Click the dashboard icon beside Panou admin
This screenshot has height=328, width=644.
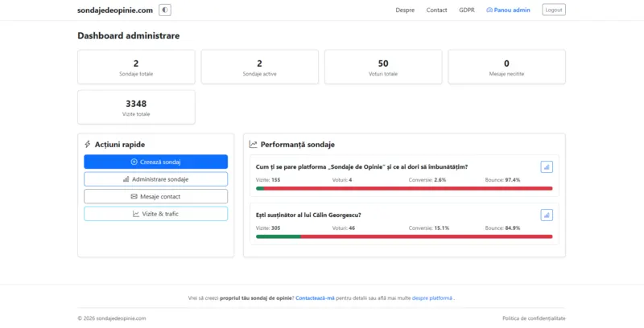(x=489, y=10)
